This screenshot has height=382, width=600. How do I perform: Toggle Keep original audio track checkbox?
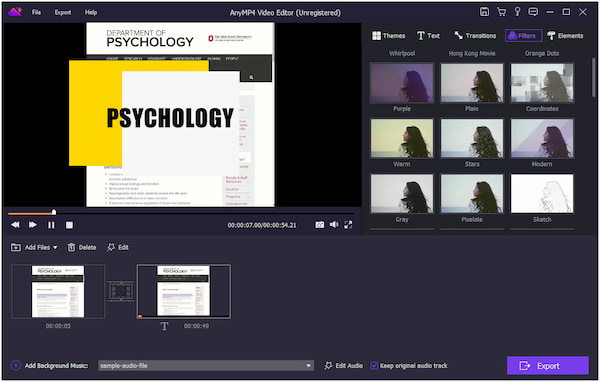tap(374, 366)
